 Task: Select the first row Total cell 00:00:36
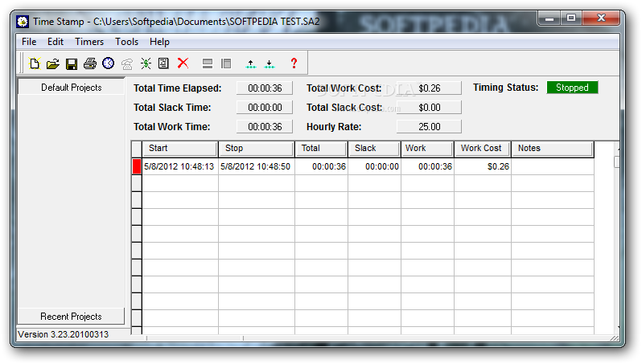click(x=322, y=166)
